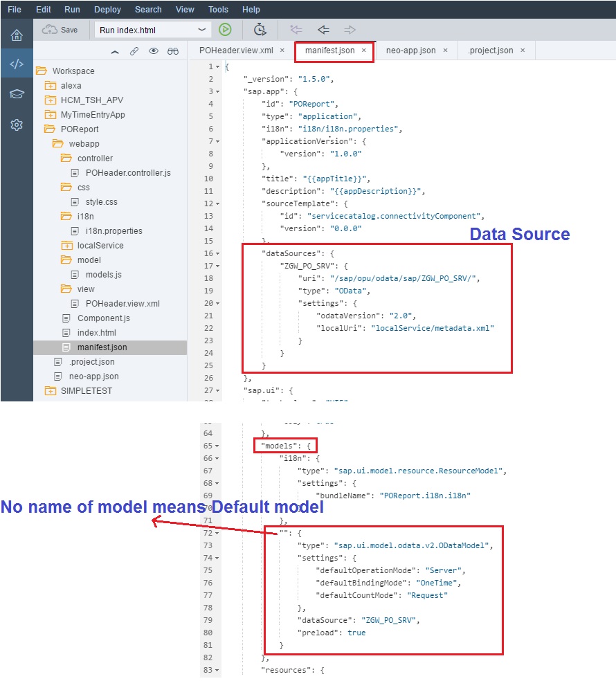Expand the localService folder
The width and height of the screenshot is (616, 681).
point(66,246)
